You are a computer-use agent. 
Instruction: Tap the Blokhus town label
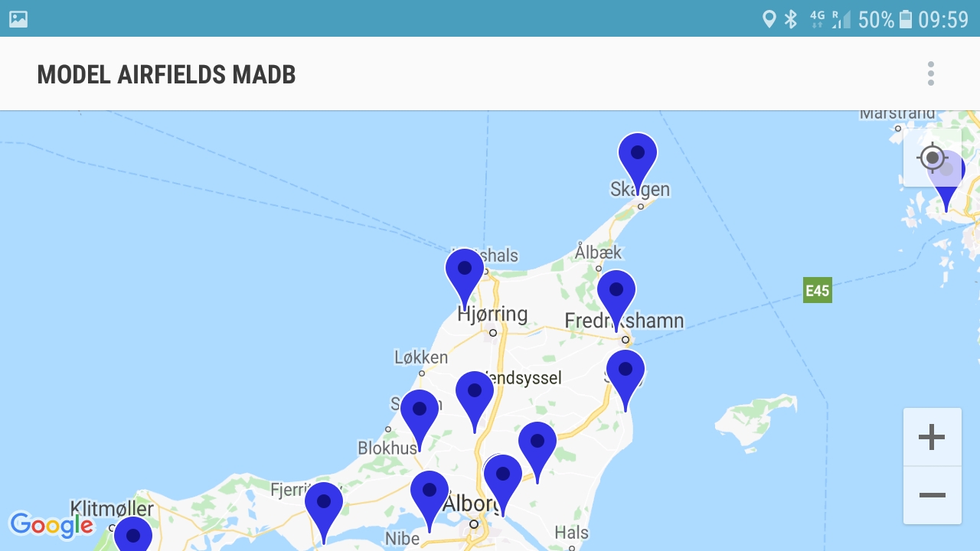[387, 448]
